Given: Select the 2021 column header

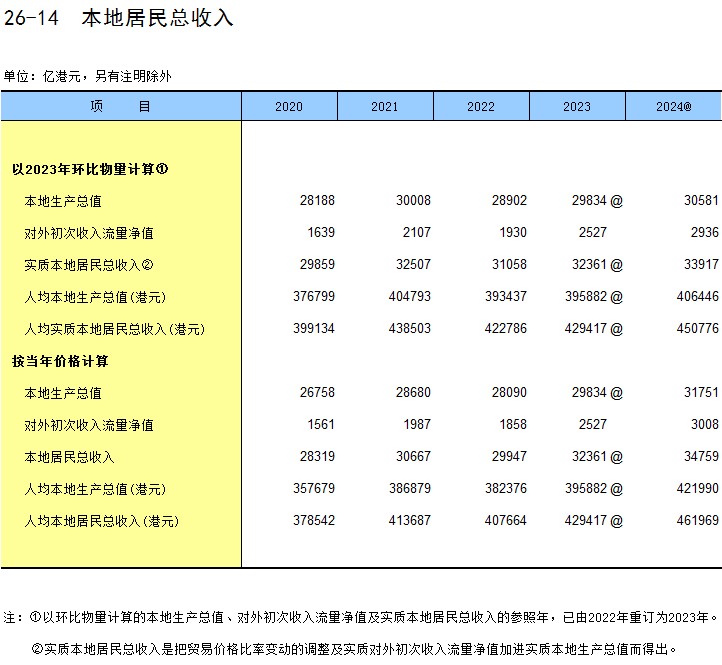Looking at the screenshot, I should click(385, 106).
